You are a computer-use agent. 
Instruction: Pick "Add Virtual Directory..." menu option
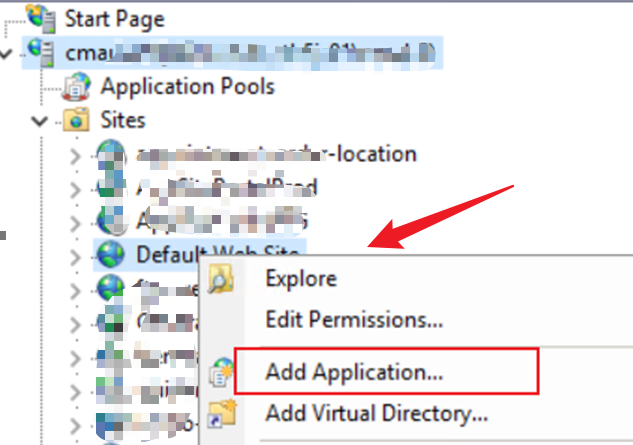(x=376, y=411)
